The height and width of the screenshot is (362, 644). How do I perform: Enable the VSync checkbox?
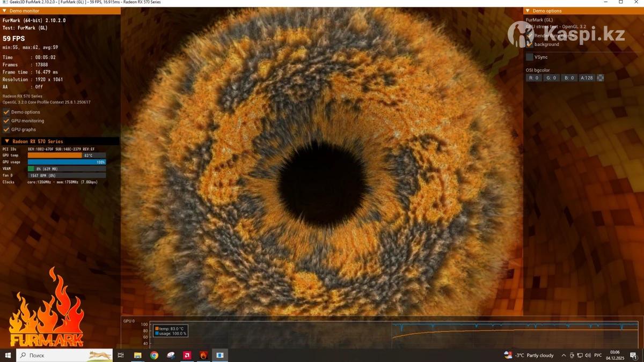point(530,57)
